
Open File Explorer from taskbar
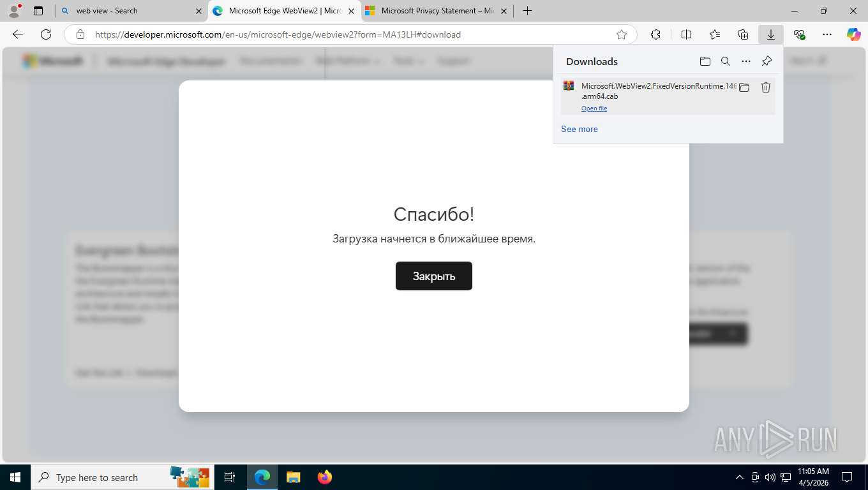click(x=293, y=477)
